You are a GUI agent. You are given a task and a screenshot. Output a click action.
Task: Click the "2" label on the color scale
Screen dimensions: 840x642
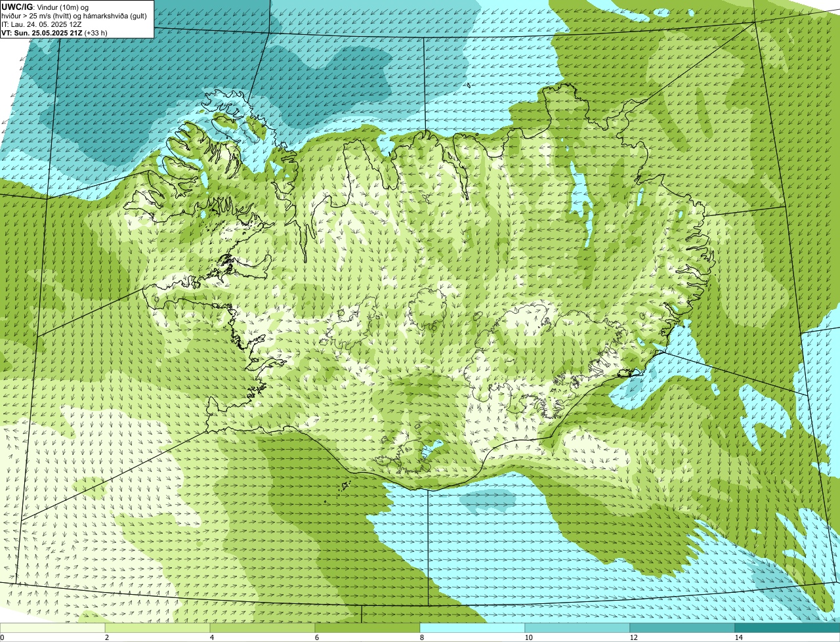tap(106, 637)
